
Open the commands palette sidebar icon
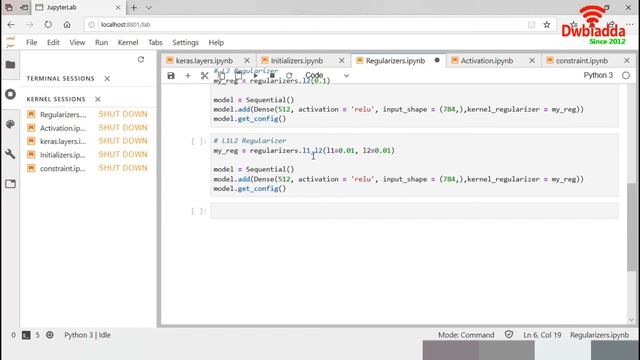[11, 124]
